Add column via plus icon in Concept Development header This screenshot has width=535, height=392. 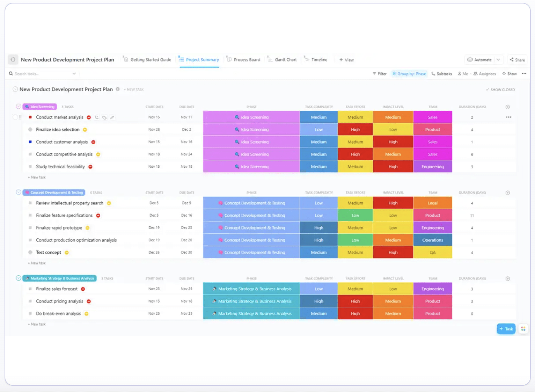(508, 193)
